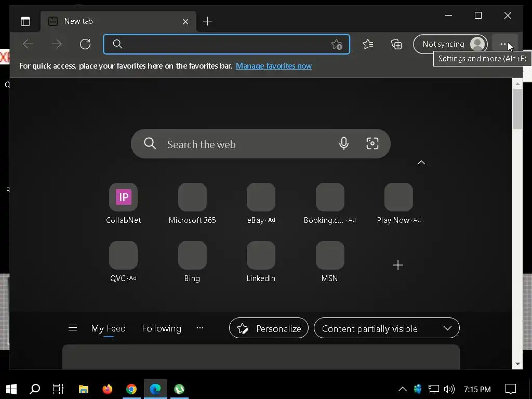Open File Explorer from the taskbar
This screenshot has width=532, height=399.
[x=84, y=389]
